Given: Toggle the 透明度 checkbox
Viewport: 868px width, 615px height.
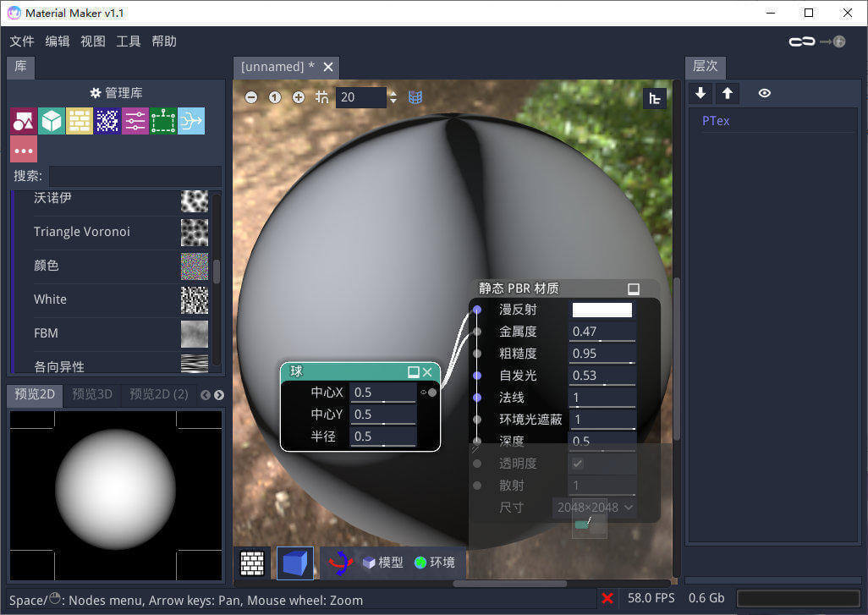Looking at the screenshot, I should 577,464.
